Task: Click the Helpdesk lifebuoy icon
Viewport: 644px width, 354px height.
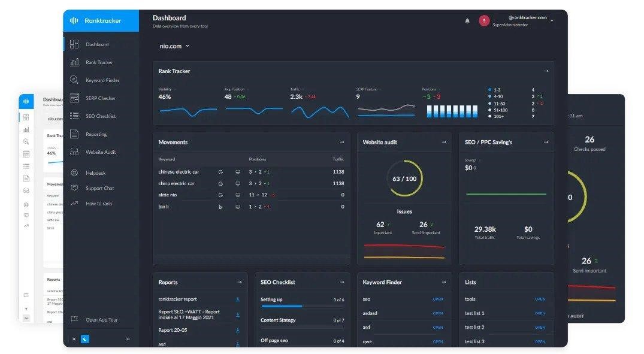Action: [74, 173]
